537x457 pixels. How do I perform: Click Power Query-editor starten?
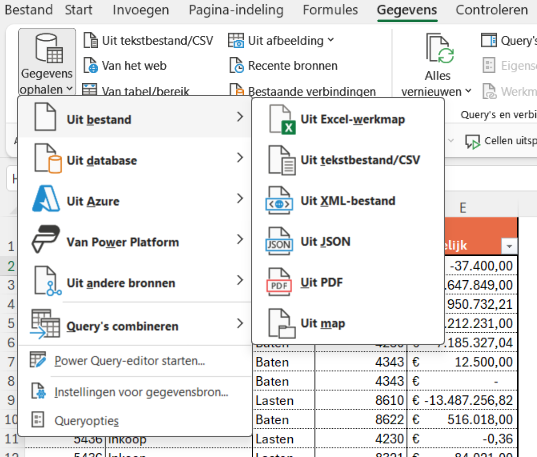135,361
